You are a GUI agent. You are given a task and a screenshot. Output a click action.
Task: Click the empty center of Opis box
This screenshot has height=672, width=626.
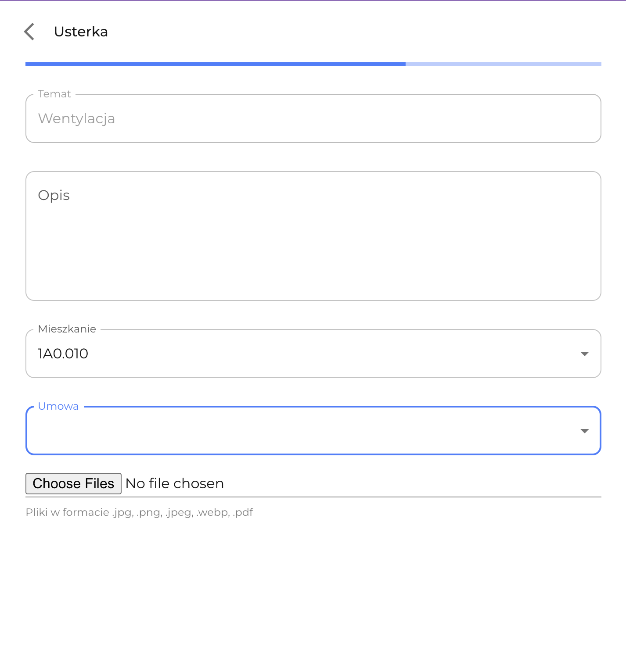[313, 246]
